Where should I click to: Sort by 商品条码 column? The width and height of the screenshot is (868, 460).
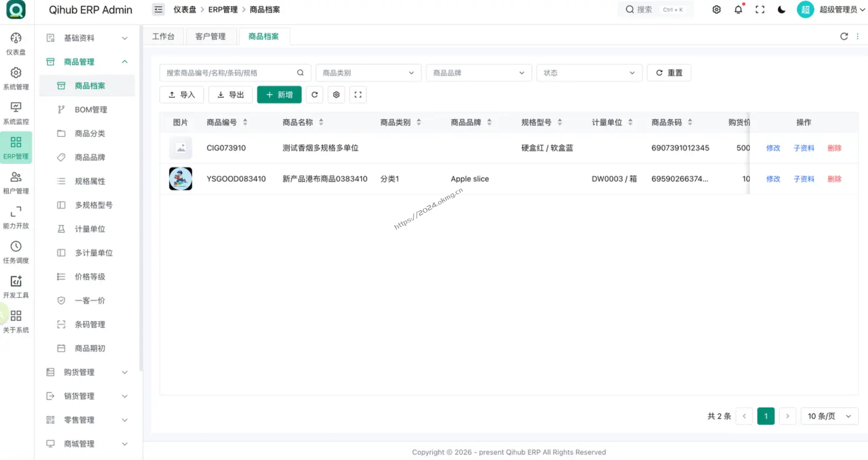[690, 122]
